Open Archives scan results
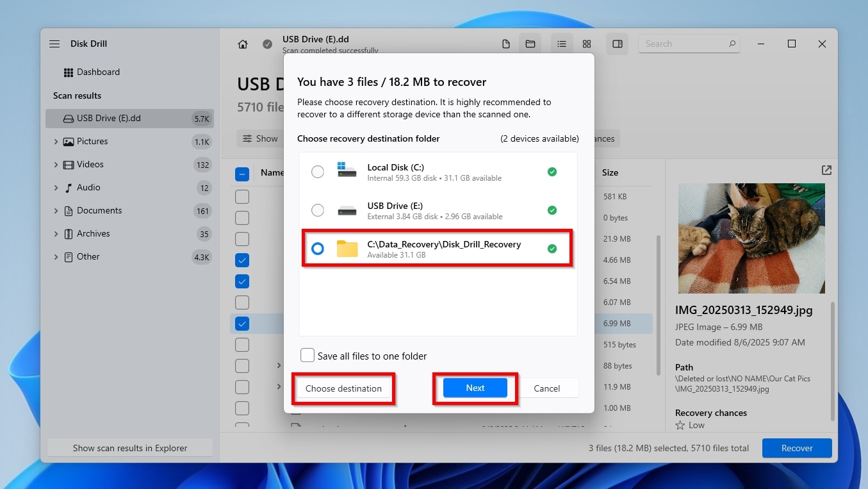This screenshot has height=489, width=868. [x=94, y=234]
